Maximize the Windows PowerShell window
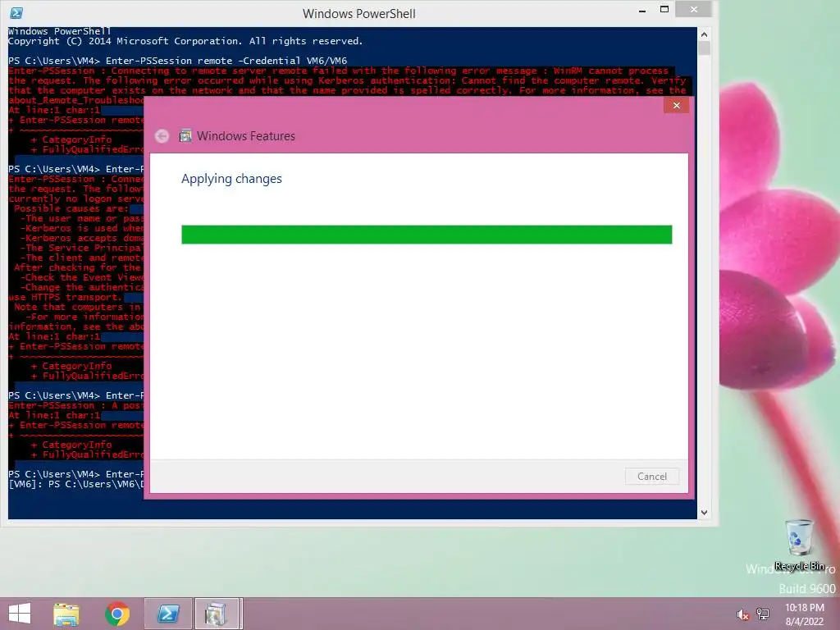 (x=664, y=10)
